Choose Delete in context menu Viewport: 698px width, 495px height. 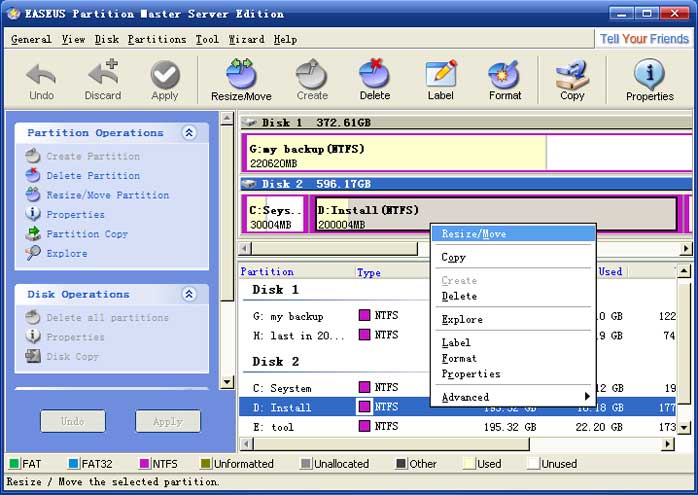coord(514,296)
